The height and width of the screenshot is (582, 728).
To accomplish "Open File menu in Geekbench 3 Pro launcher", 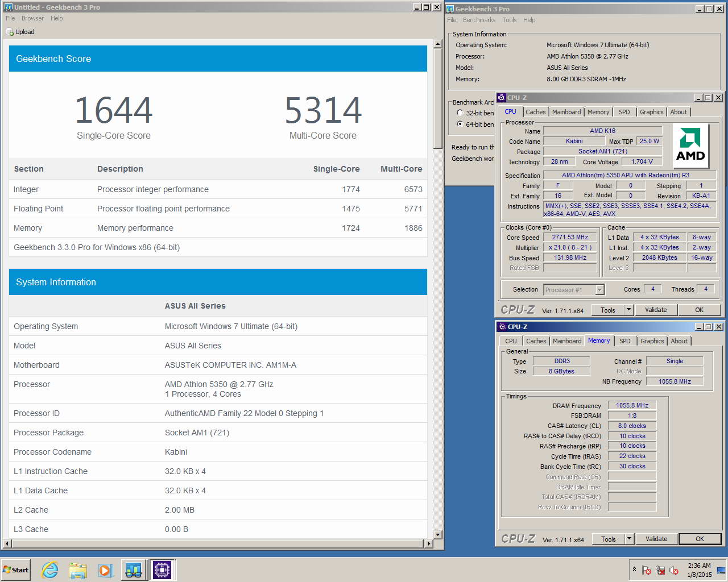I will click(452, 20).
